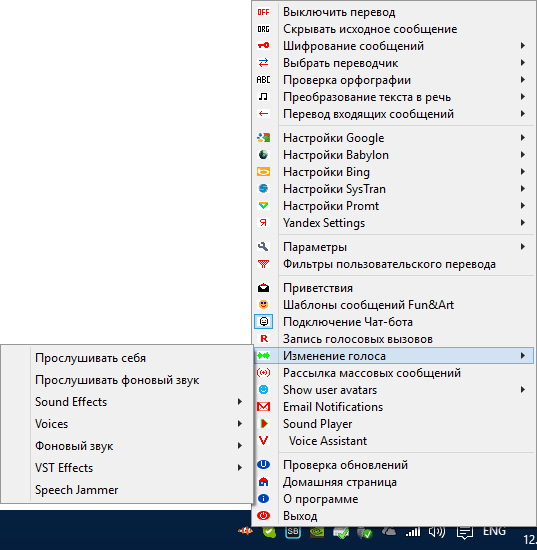Open Рассылка массовых сообщений
The image size is (537, 550).
[394, 373]
